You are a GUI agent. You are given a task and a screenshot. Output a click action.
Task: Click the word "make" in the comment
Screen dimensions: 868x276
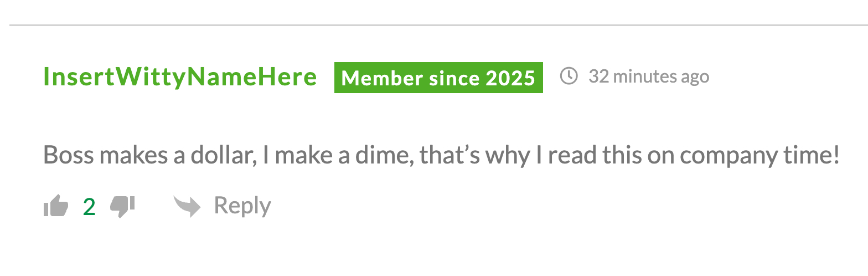(x=306, y=155)
